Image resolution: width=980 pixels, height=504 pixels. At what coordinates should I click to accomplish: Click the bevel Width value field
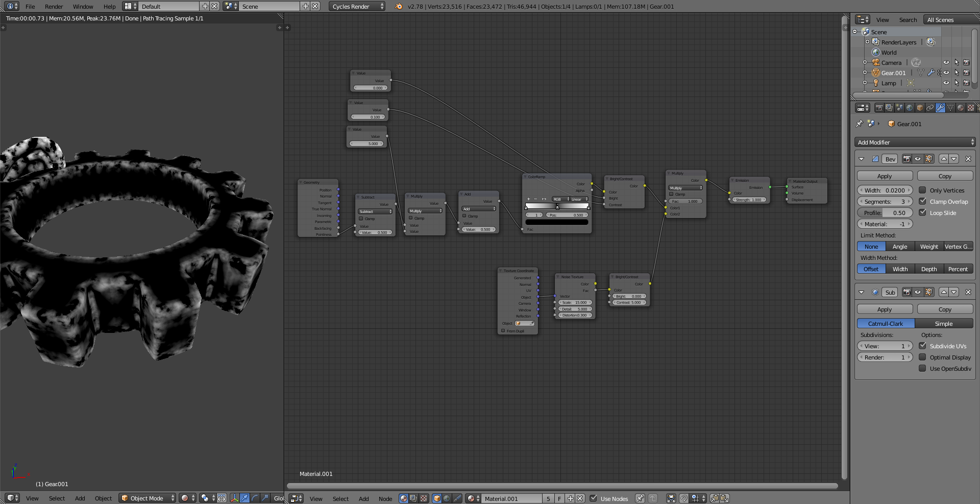point(885,190)
